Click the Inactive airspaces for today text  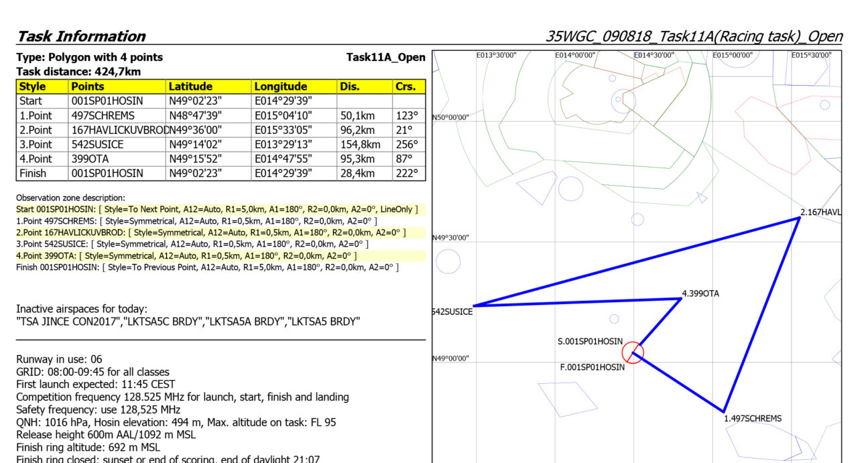click(x=81, y=309)
